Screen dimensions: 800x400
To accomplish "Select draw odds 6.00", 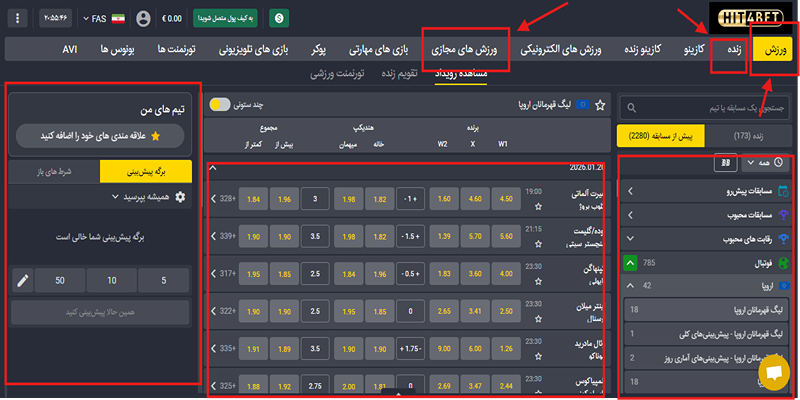I will pos(476,349).
